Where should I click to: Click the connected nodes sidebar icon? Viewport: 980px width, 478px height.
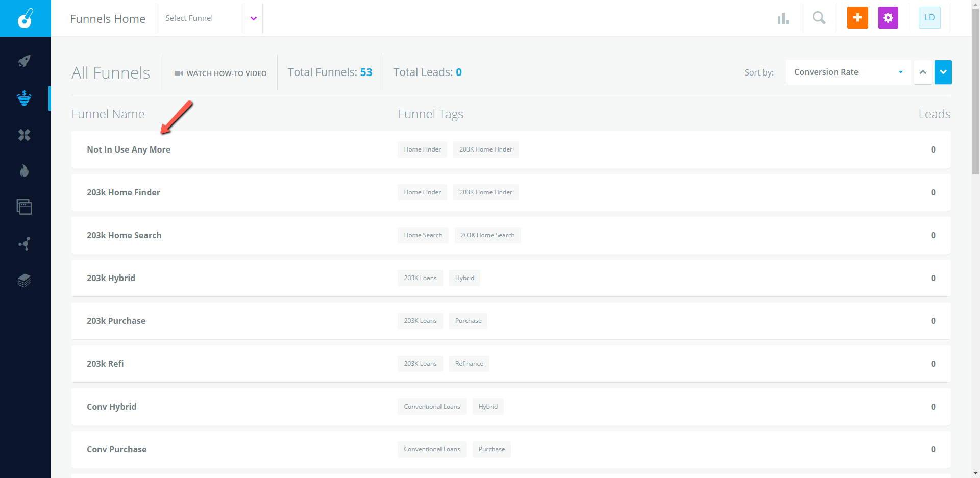tap(24, 244)
